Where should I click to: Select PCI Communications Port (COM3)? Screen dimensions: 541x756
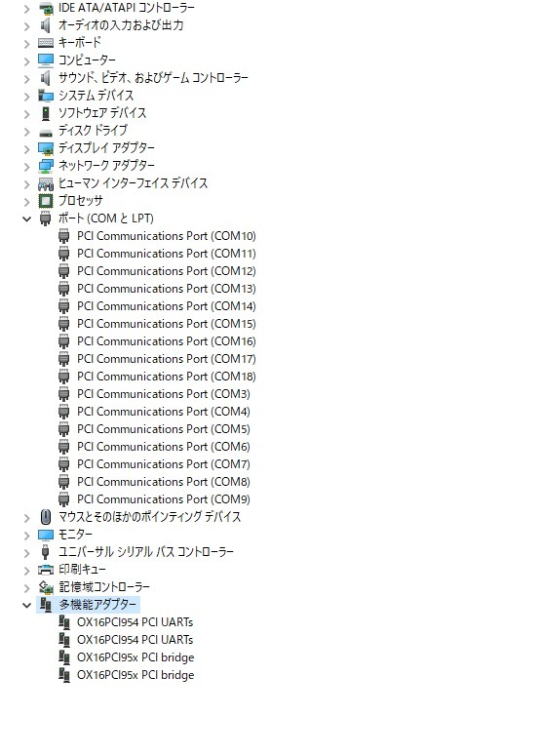(164, 394)
